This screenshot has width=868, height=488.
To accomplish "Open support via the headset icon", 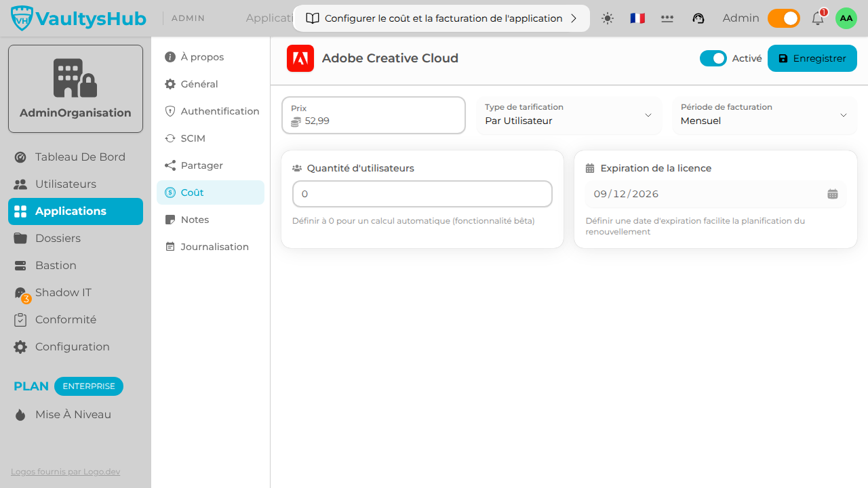I will [698, 18].
